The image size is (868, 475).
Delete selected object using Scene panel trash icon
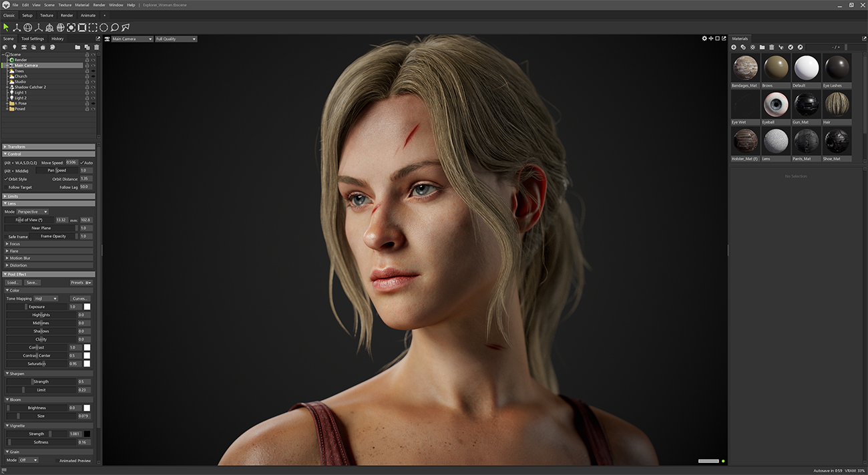pos(96,47)
